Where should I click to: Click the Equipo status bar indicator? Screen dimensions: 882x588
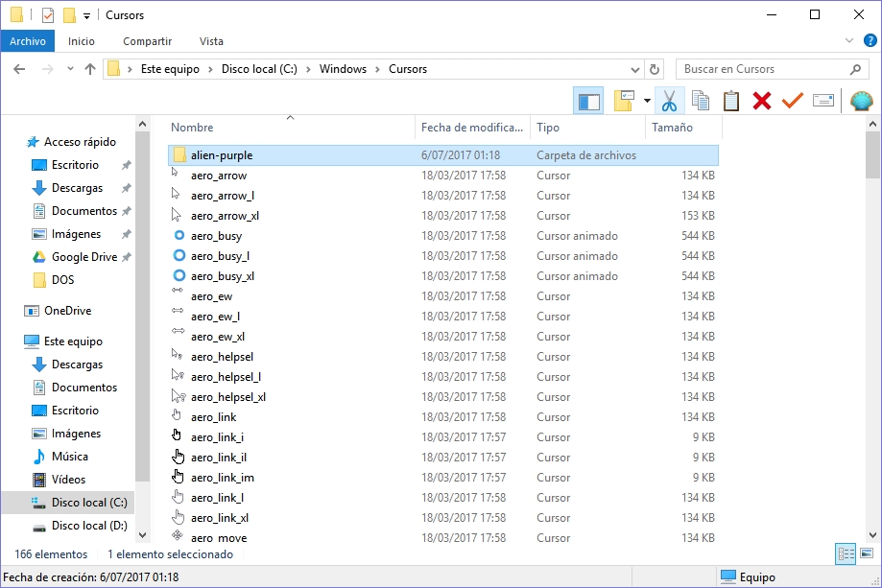pos(749,576)
